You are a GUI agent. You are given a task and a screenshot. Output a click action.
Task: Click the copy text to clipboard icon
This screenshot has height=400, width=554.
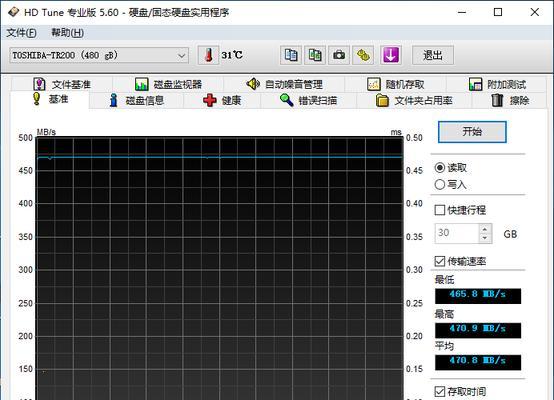(x=291, y=55)
